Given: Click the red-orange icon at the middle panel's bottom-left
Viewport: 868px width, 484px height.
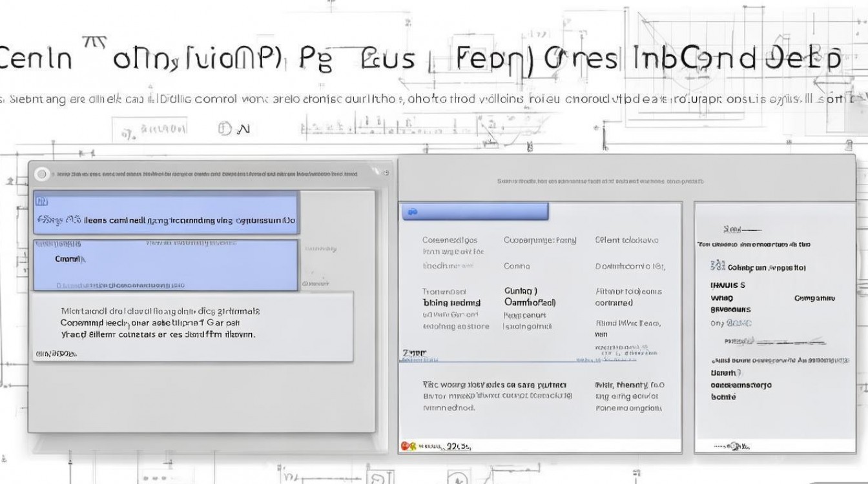Looking at the screenshot, I should 407,445.
